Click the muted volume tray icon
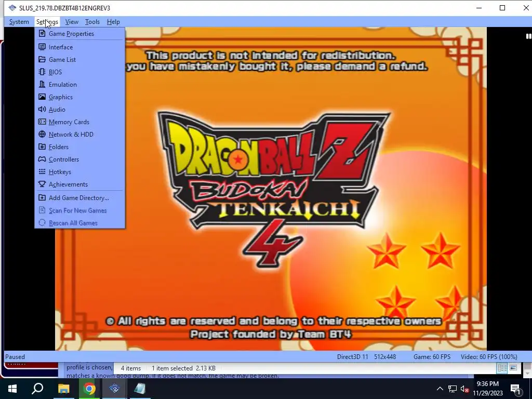 point(464,389)
